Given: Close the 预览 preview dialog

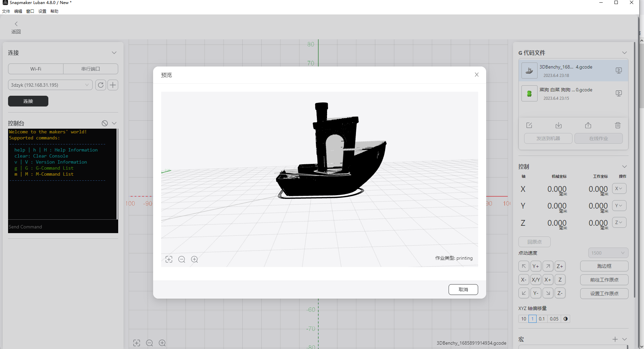Looking at the screenshot, I should (476, 75).
